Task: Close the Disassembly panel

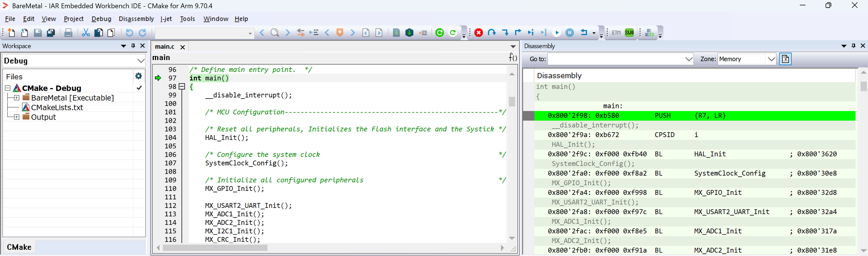Action: point(863,46)
